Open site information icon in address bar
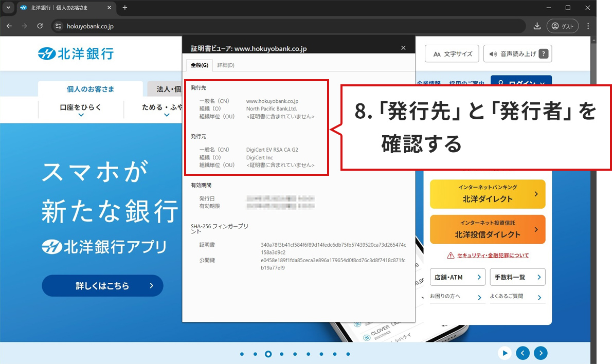The image size is (612, 364). click(x=58, y=26)
